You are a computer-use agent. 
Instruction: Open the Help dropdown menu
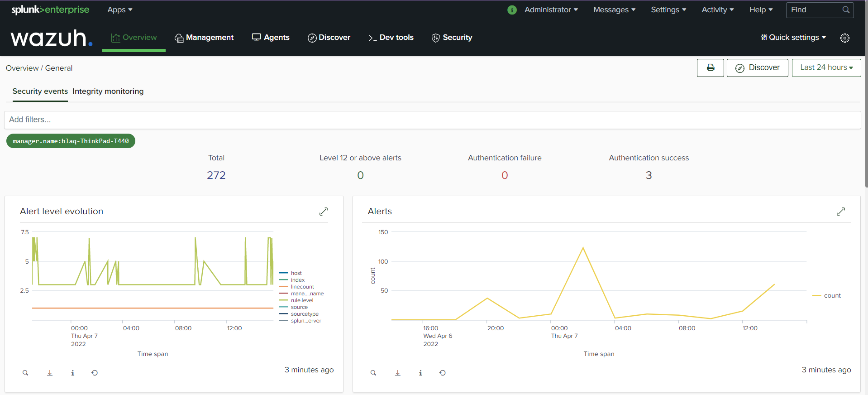[761, 10]
